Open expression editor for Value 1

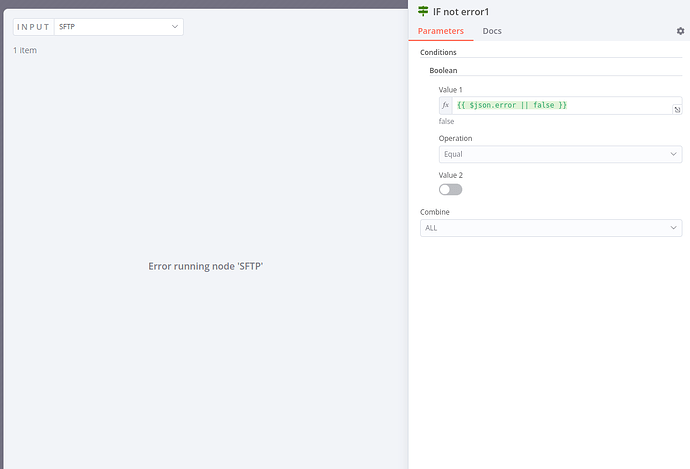click(677, 110)
